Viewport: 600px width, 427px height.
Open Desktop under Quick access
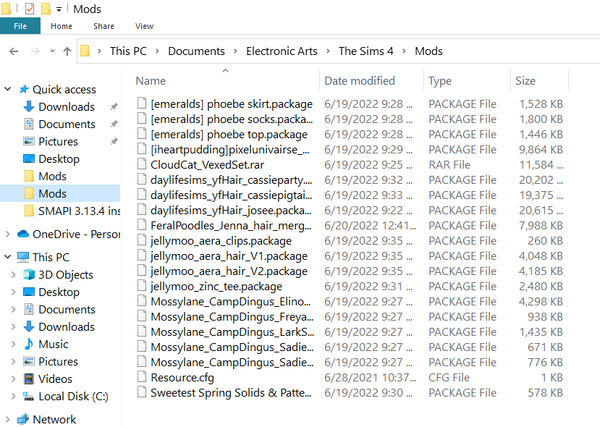pos(59,159)
